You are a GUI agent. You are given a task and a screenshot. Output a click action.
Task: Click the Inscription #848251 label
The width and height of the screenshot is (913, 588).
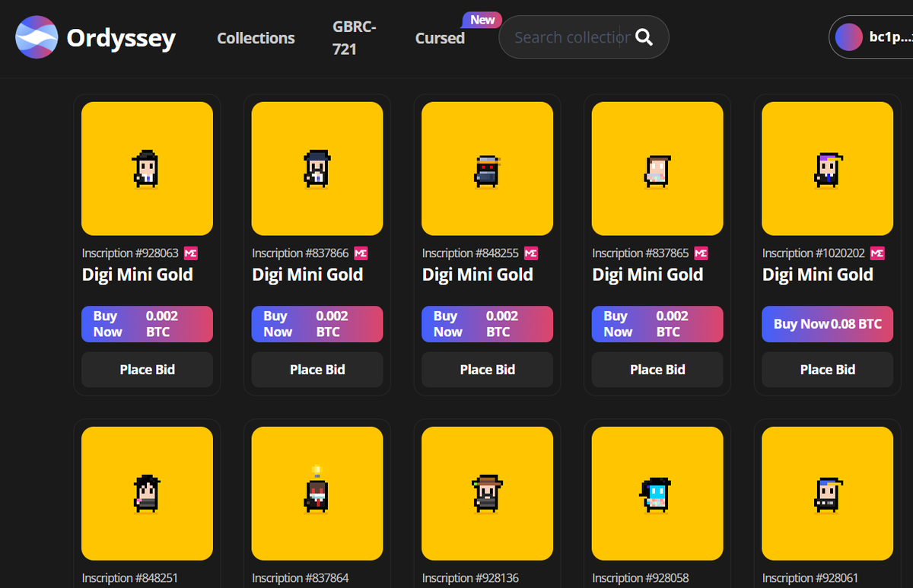[x=130, y=578]
